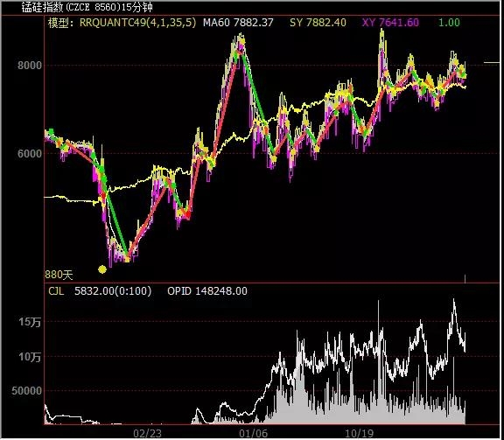Select the MA60 7882.37 indicator label
The image size is (504, 440).
coord(238,23)
